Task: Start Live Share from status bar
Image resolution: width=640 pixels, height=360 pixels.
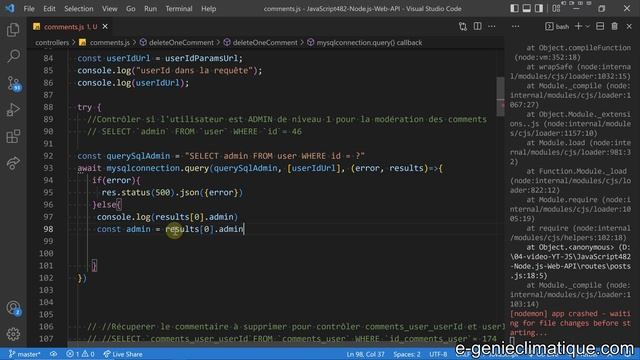Action: tap(122, 354)
